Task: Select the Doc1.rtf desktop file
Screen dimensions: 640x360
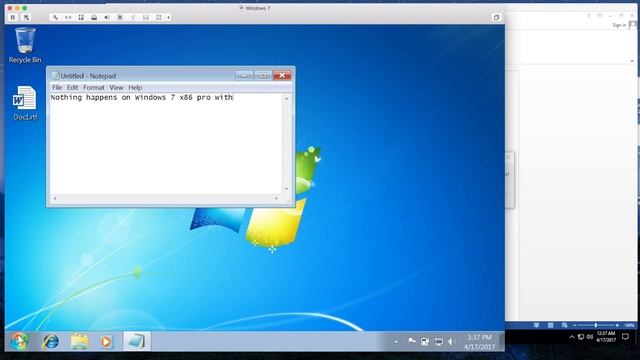Action: click(x=25, y=103)
